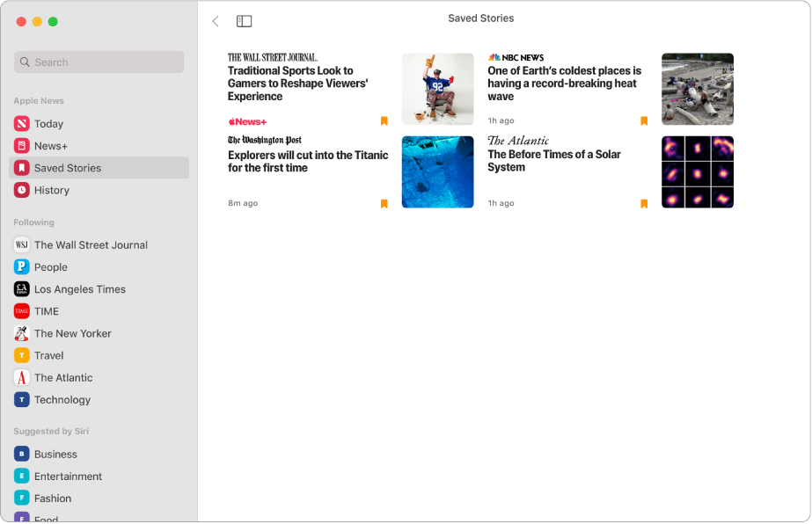Screen dimensions: 812x524
Task: Click '8m ago' under the Titanic story
Action: [243, 203]
